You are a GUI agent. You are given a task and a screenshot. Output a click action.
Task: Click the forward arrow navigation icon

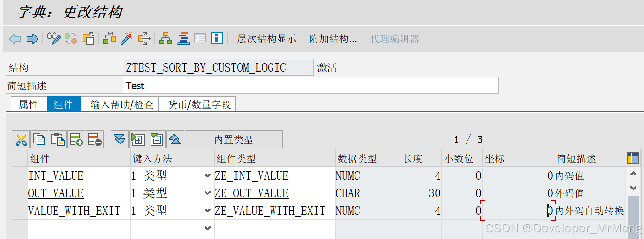coord(32,39)
